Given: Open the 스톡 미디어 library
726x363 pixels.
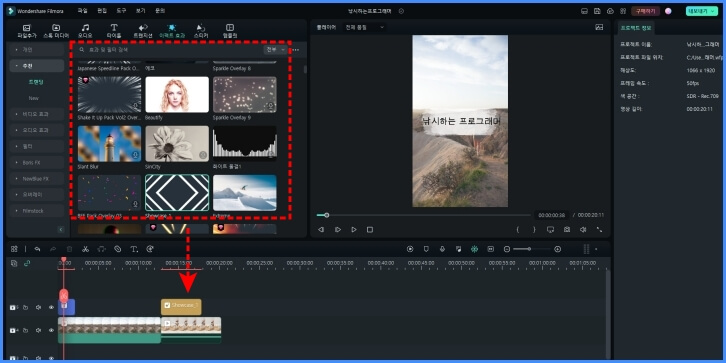Looking at the screenshot, I should pos(56,31).
